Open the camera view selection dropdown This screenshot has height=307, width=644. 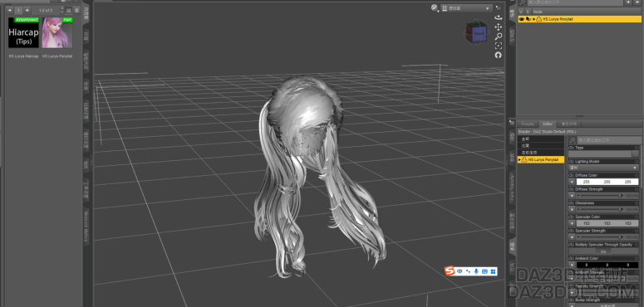coord(466,7)
